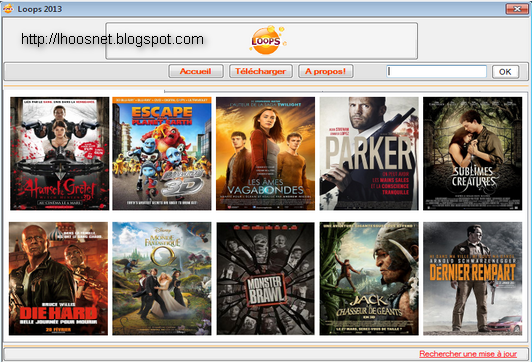Screen dimensions: 532x362
Task: Follow the Rechercher une mise à jour link
Action: click(x=468, y=354)
